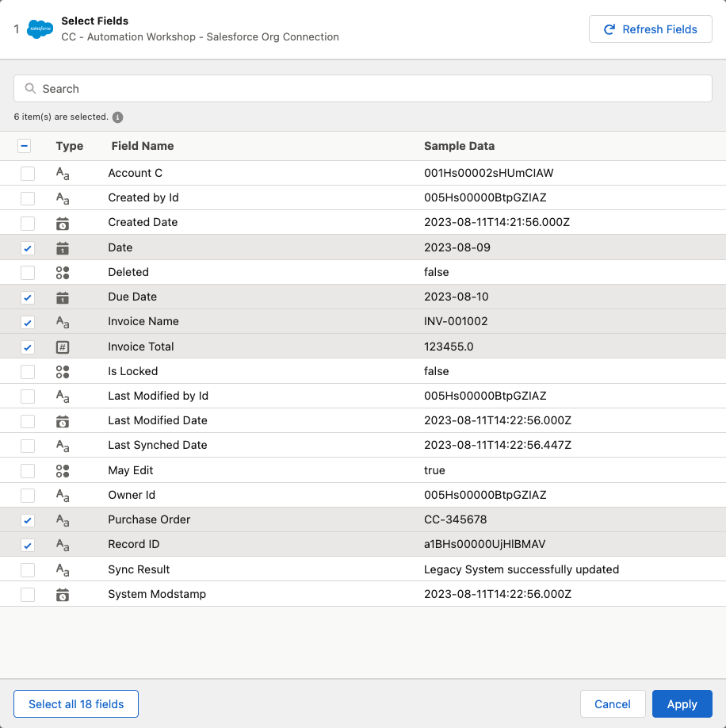Viewport: 726px width, 728px height.
Task: Click the Sample Data column header
Action: [x=459, y=146]
